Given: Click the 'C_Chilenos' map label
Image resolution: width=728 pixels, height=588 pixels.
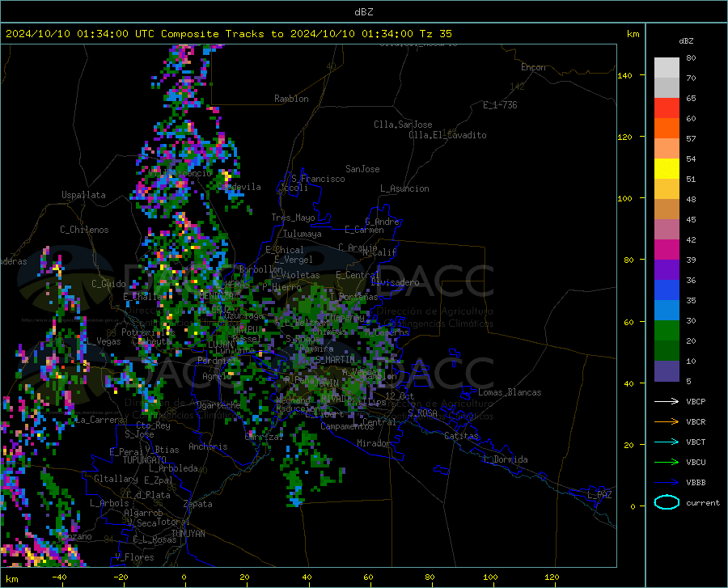Looking at the screenshot, I should point(84,230).
